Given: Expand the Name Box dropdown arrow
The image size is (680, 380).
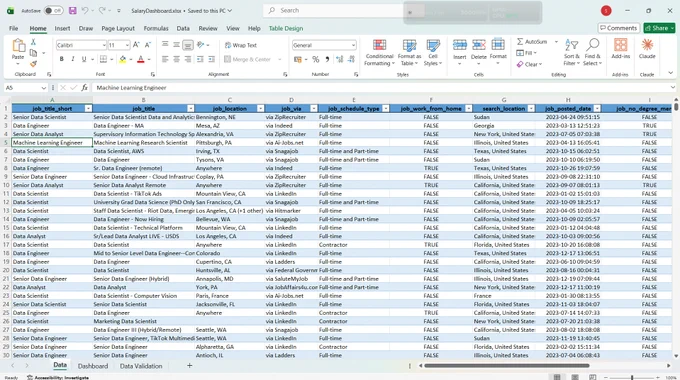Looking at the screenshot, I should tap(43, 88).
